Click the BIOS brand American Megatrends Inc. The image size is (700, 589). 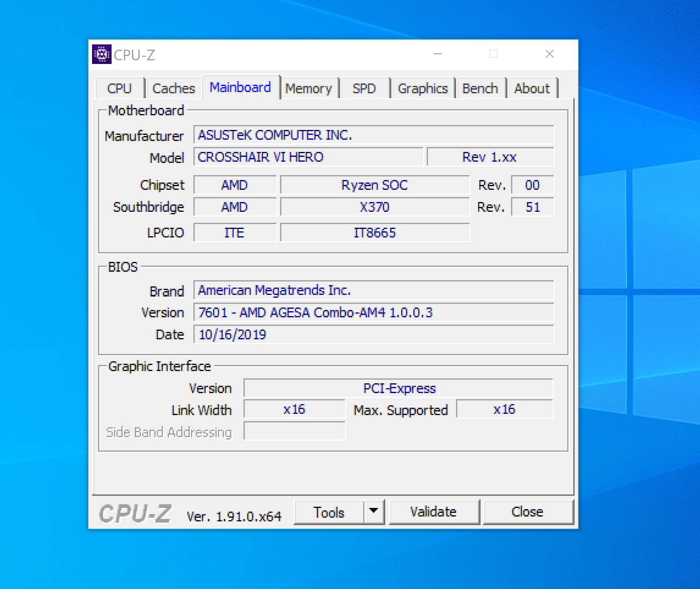point(374,290)
